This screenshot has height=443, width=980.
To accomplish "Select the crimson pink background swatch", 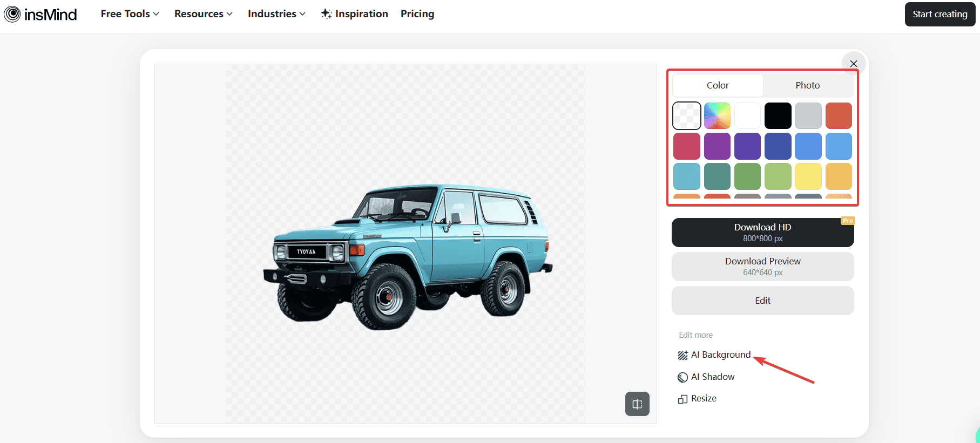I will [x=687, y=146].
